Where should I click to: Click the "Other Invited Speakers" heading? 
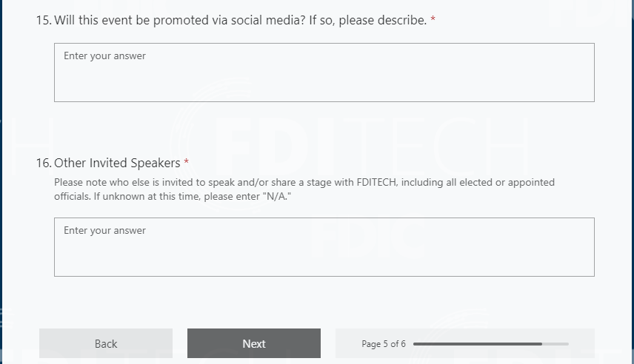tap(117, 163)
